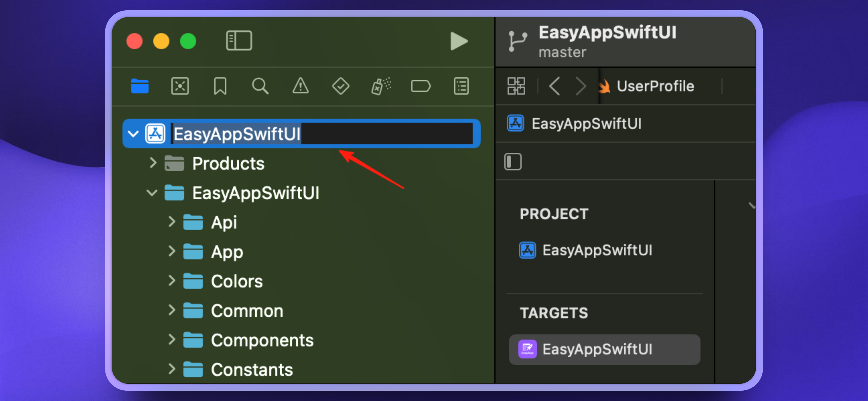Open the Report navigator list icon
The width and height of the screenshot is (868, 401).
point(461,86)
